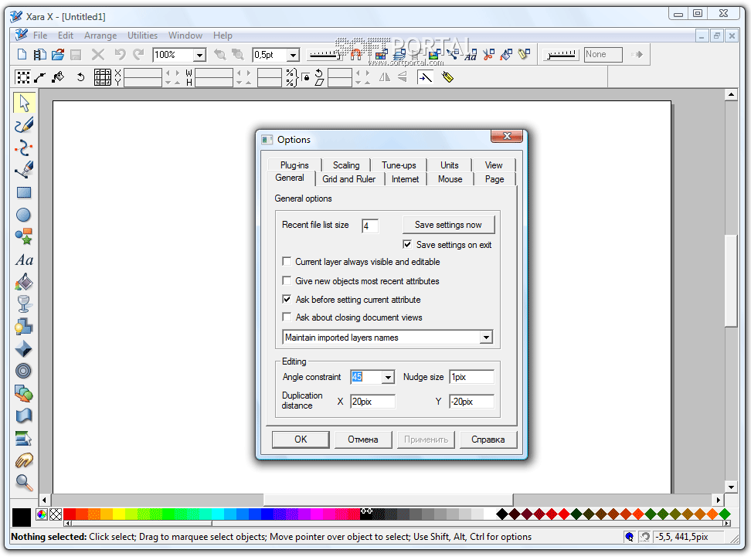Switch to the Tune-ups tab
The image size is (751, 560).
[399, 165]
